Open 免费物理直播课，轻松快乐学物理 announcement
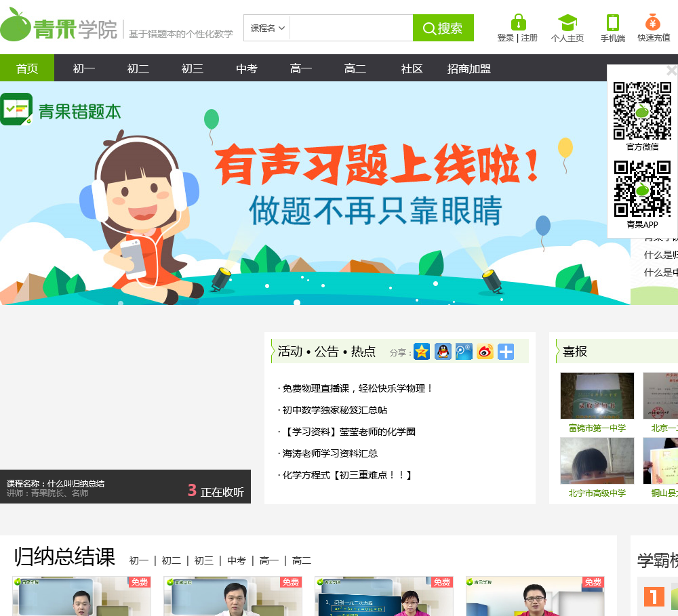The width and height of the screenshot is (678, 616). (357, 388)
